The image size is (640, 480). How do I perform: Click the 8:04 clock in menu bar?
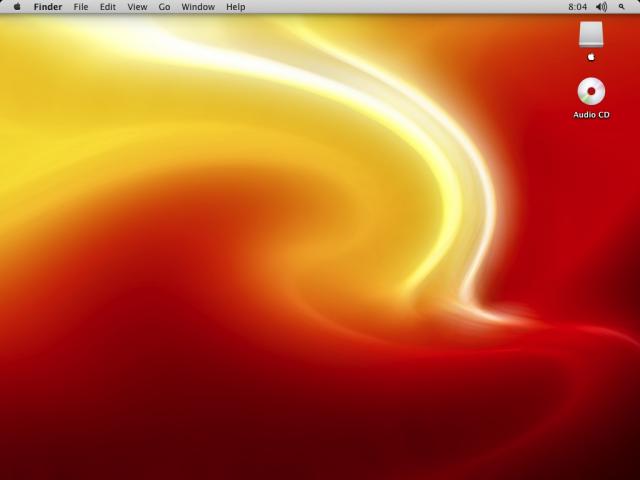(x=577, y=7)
